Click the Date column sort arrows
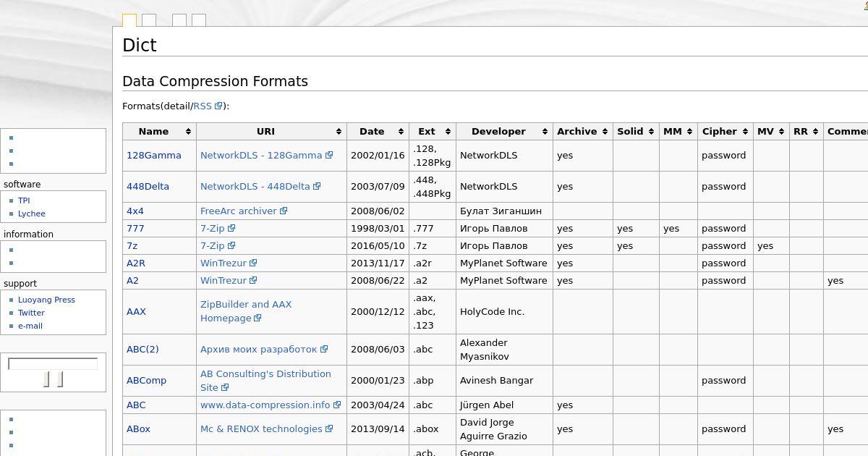Screen dimensions: 868x456 [401, 132]
